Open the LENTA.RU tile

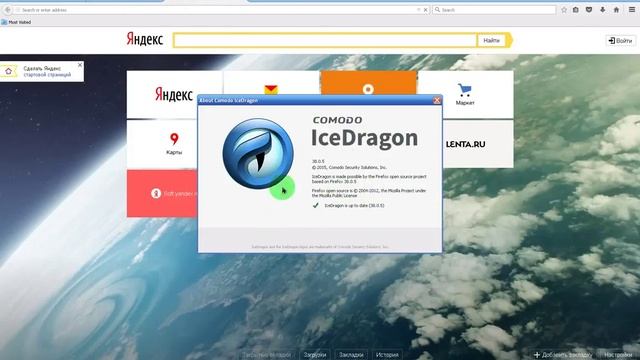(x=478, y=144)
